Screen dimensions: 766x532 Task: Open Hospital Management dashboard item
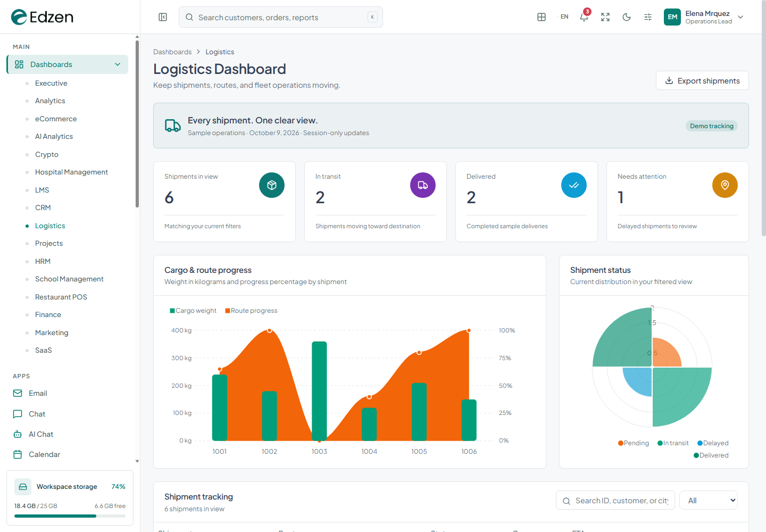point(71,172)
